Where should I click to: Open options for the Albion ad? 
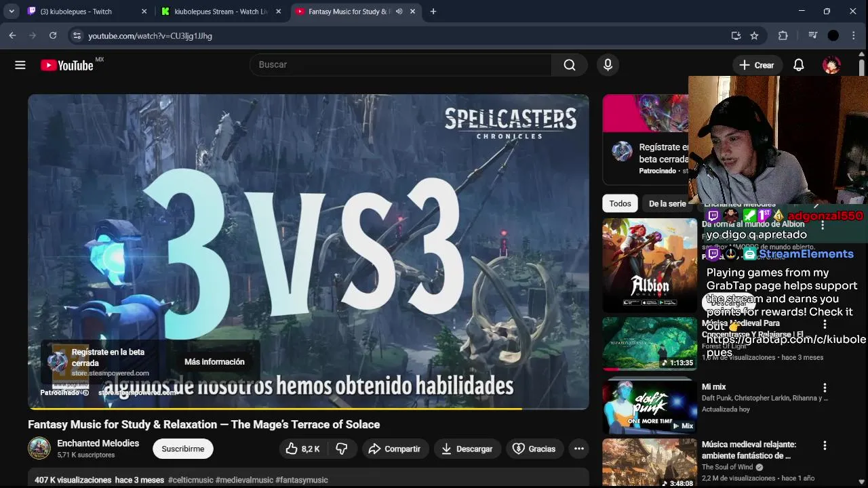(823, 225)
